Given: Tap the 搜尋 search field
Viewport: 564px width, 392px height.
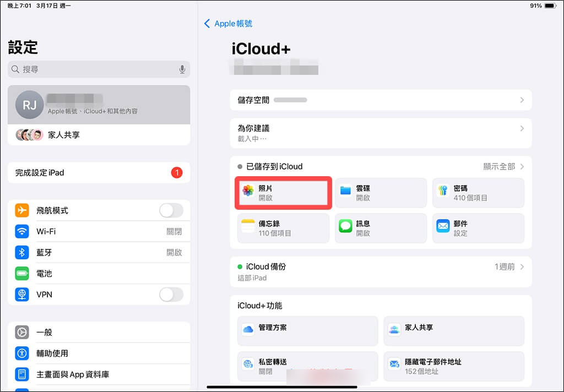Looking at the screenshot, I should [x=99, y=69].
